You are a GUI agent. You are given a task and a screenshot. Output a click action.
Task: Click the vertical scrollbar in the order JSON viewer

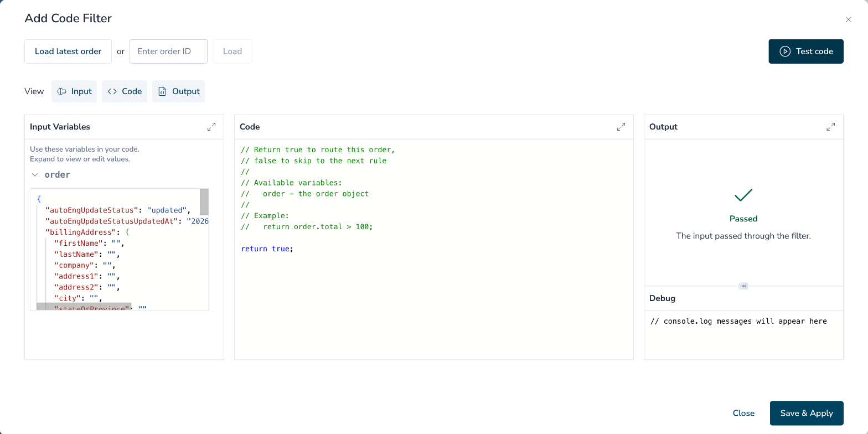pyautogui.click(x=204, y=202)
